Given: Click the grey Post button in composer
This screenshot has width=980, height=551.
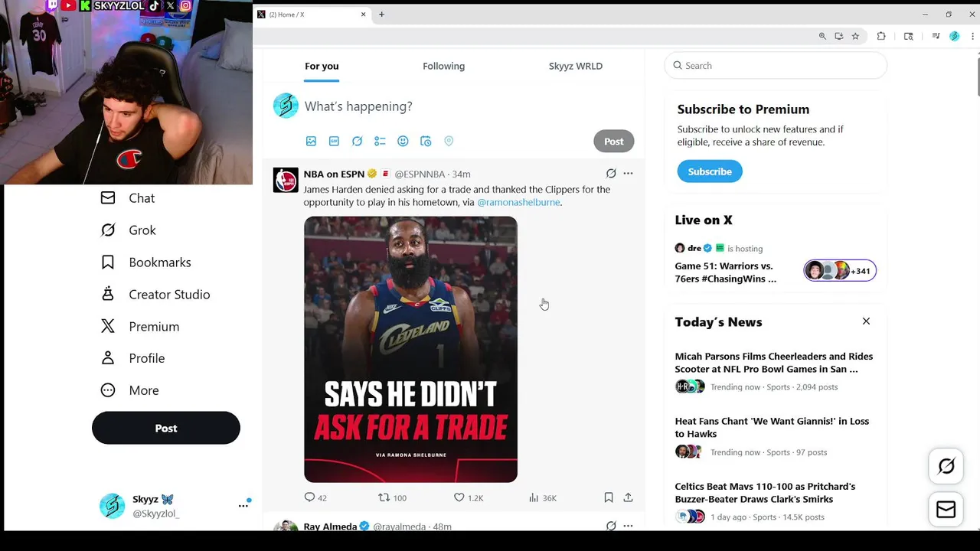Looking at the screenshot, I should pos(613,141).
